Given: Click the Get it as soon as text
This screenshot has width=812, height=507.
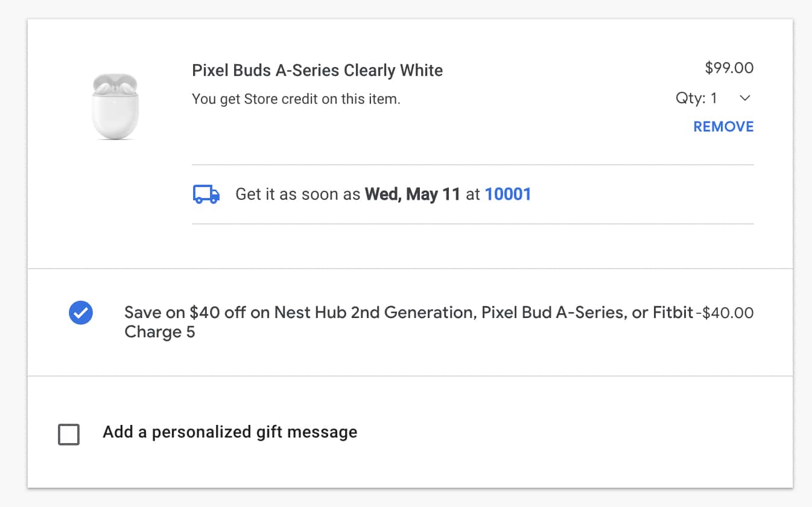Looking at the screenshot, I should tap(298, 194).
